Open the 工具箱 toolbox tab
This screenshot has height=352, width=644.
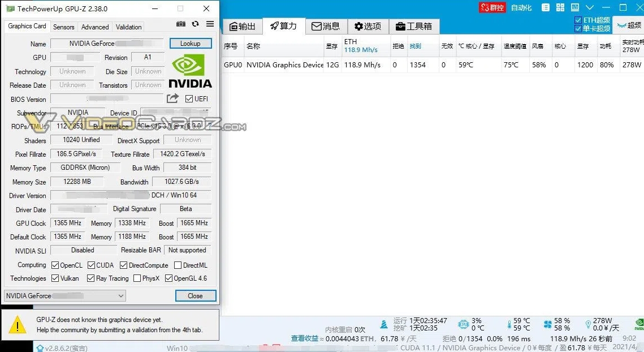tap(413, 26)
